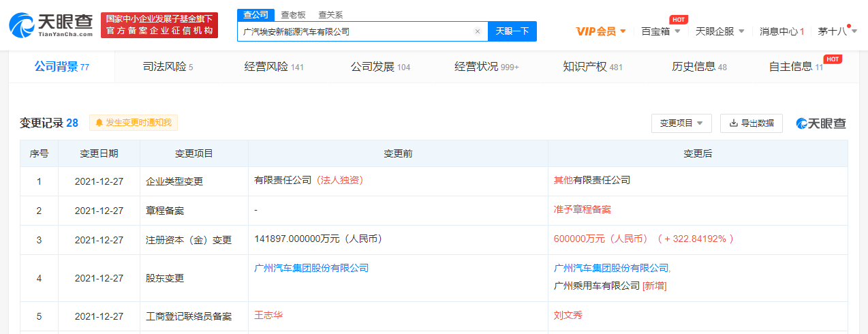Select the 查关系 search mode tab
This screenshot has height=334, width=868.
tap(330, 14)
